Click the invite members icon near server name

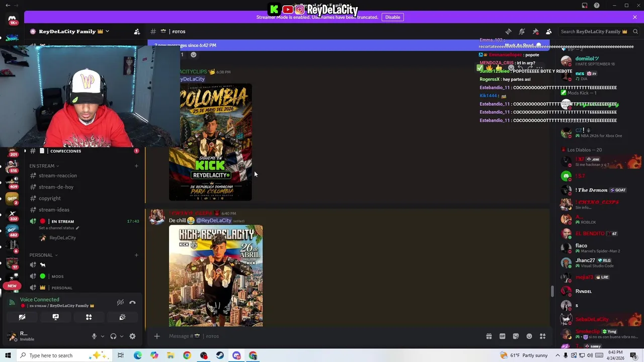(137, 32)
